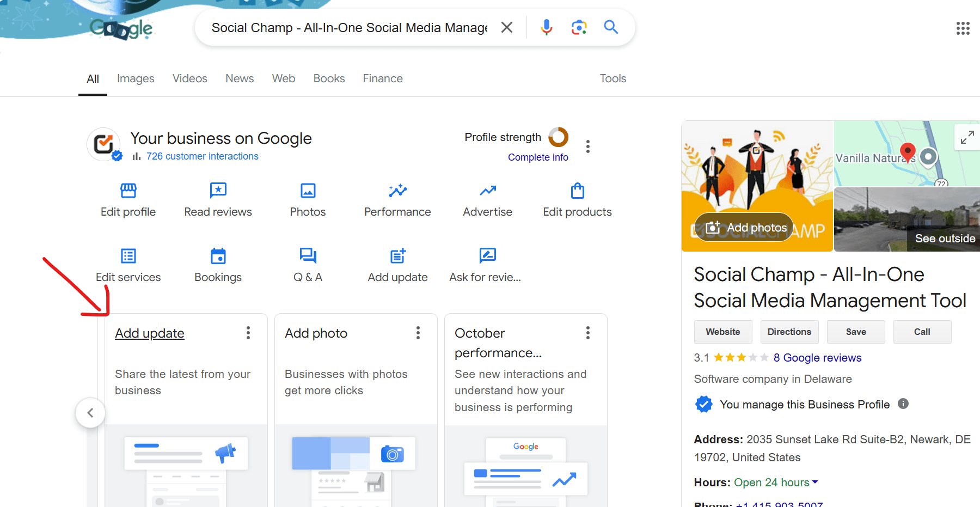The image size is (980, 507).
Task: Open the Q & A chat icon
Action: coord(308,256)
